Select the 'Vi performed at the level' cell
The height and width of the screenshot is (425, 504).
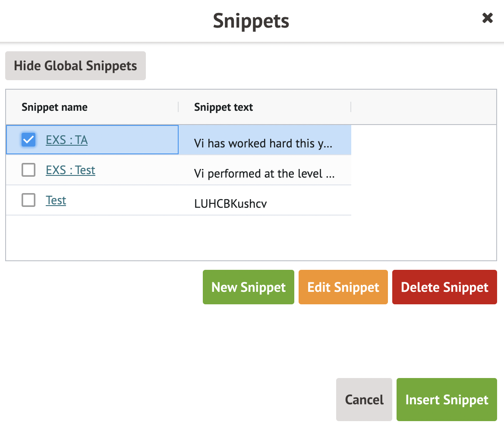click(x=264, y=174)
